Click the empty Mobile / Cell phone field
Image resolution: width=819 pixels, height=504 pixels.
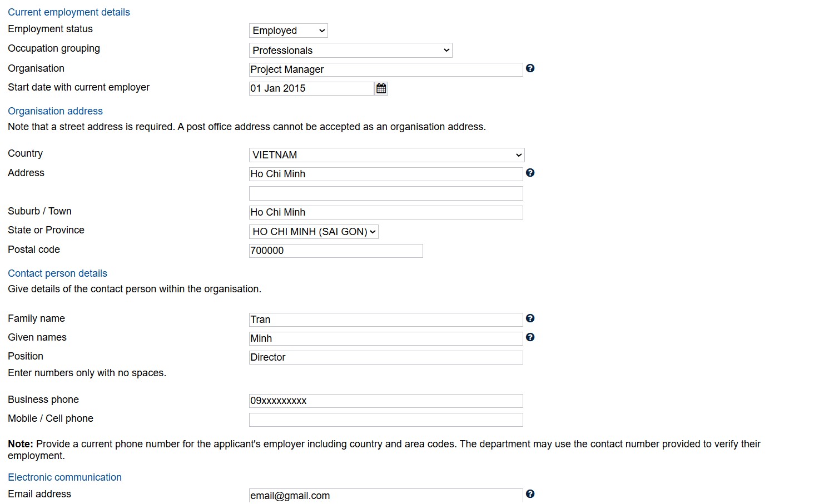(x=386, y=420)
